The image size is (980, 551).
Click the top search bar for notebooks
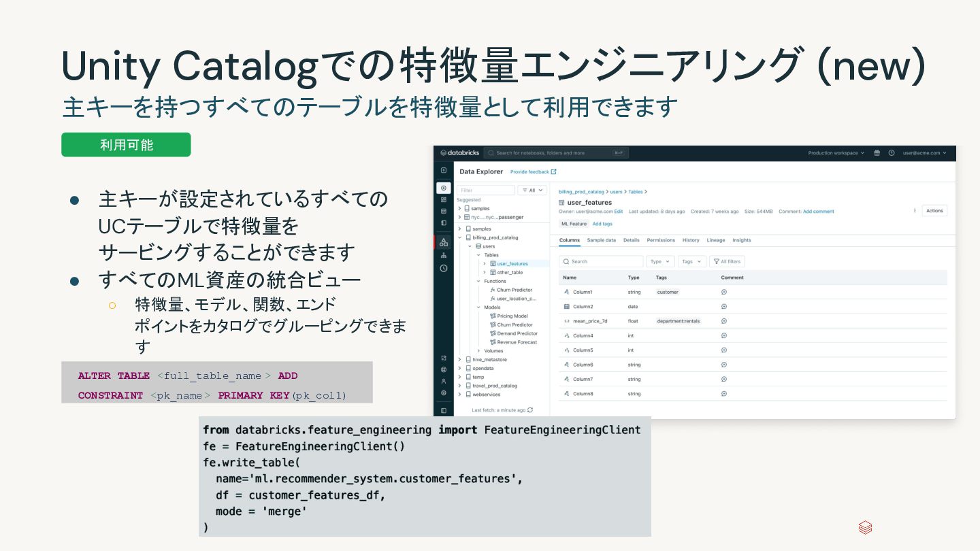(x=557, y=153)
